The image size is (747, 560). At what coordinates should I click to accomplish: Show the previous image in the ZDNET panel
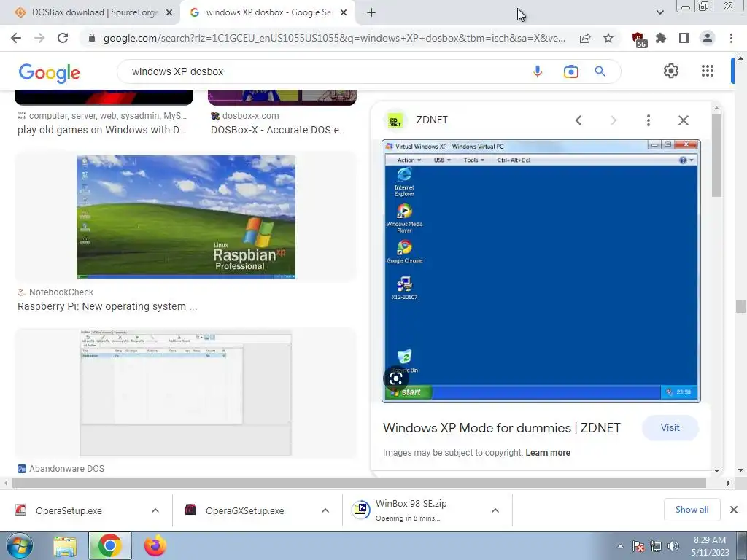coord(578,120)
